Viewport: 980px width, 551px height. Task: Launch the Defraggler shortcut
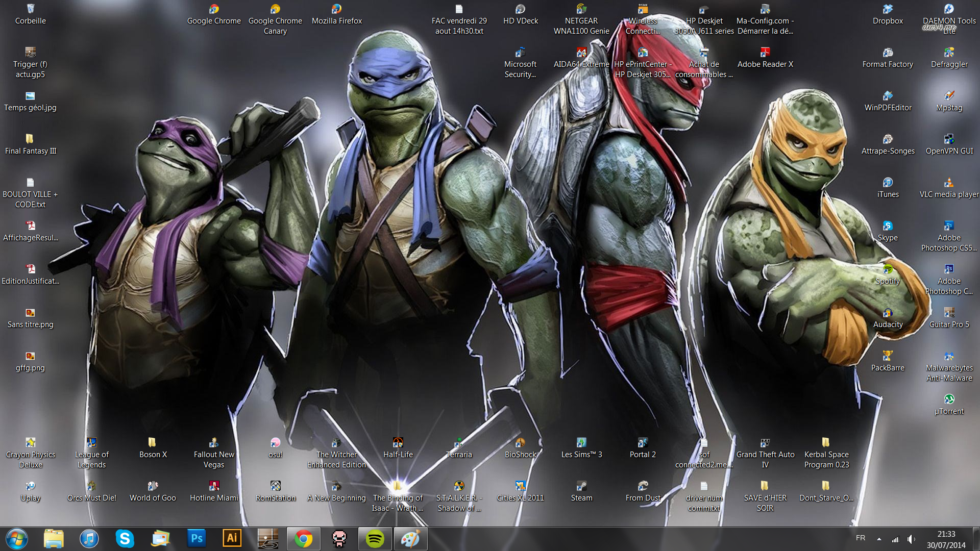tap(949, 58)
